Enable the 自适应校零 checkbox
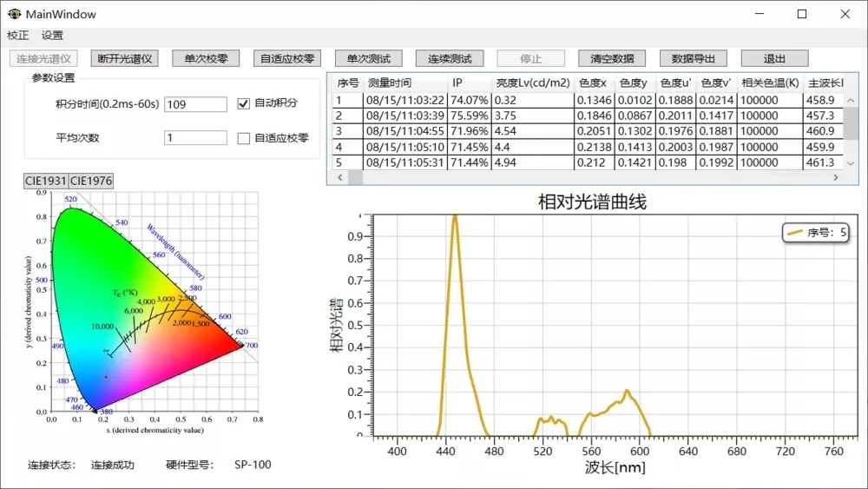Viewport: 868px width, 489px height. 244,138
